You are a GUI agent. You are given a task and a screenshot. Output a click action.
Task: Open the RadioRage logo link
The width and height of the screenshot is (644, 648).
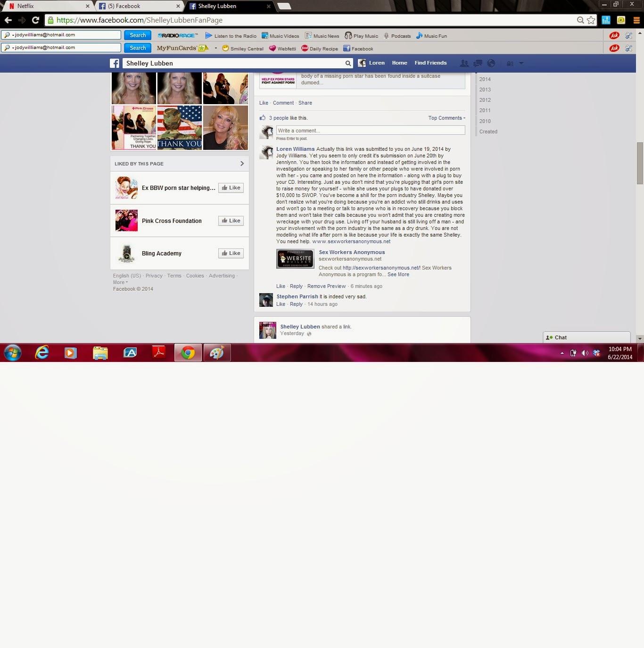tap(178, 36)
